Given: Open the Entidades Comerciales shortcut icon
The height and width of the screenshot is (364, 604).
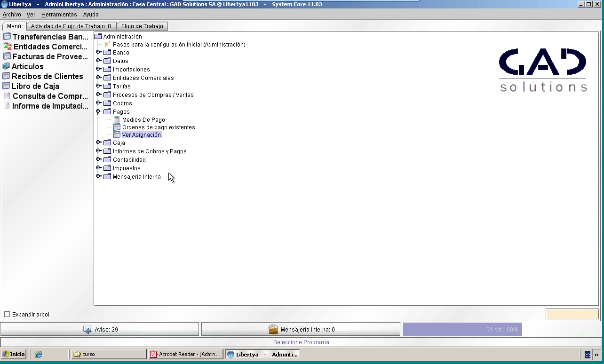Looking at the screenshot, I should point(8,47).
